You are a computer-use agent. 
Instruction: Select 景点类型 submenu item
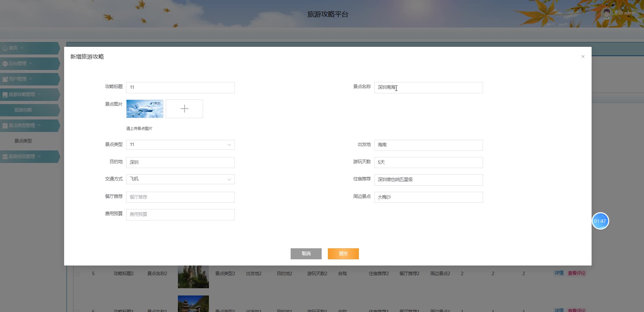23,141
